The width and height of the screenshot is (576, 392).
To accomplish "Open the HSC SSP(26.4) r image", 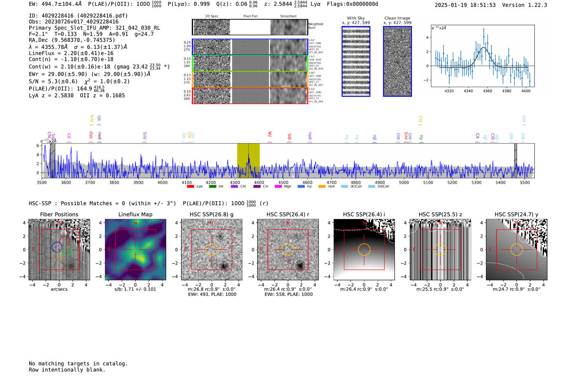I will pyautogui.click(x=288, y=250).
